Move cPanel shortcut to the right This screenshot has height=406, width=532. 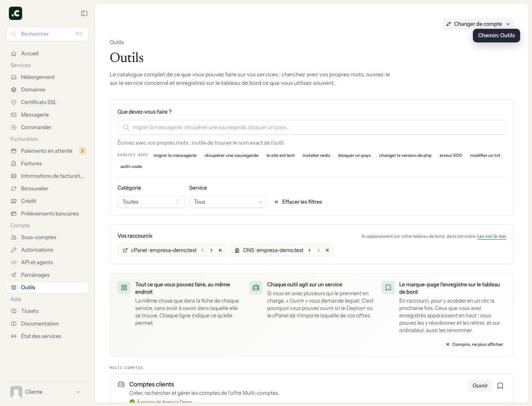coord(211,250)
